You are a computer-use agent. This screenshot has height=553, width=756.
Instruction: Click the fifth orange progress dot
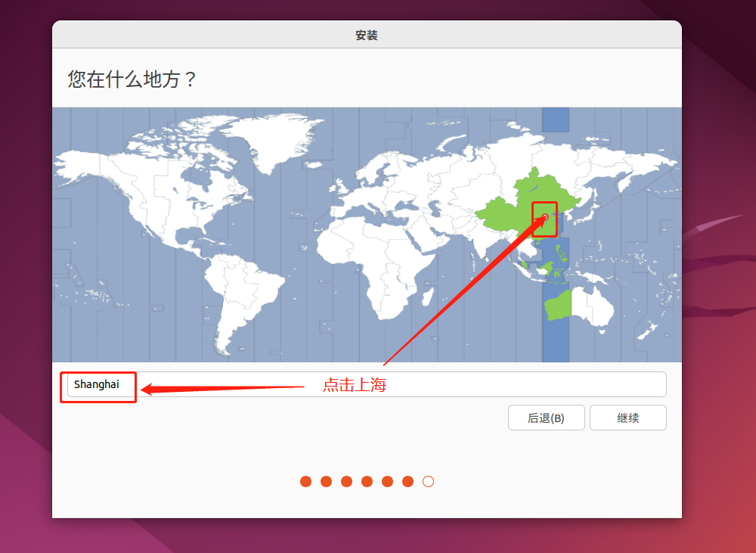point(387,482)
